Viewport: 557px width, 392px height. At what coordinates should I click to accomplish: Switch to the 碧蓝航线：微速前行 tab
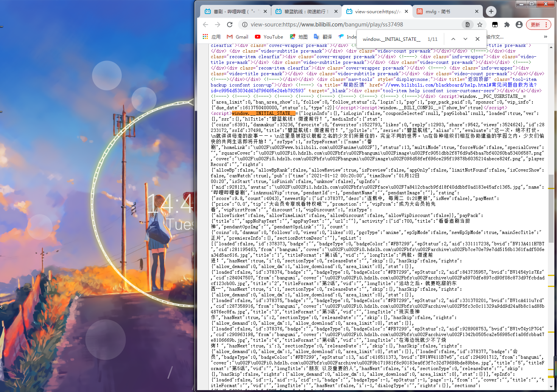pos(305,11)
